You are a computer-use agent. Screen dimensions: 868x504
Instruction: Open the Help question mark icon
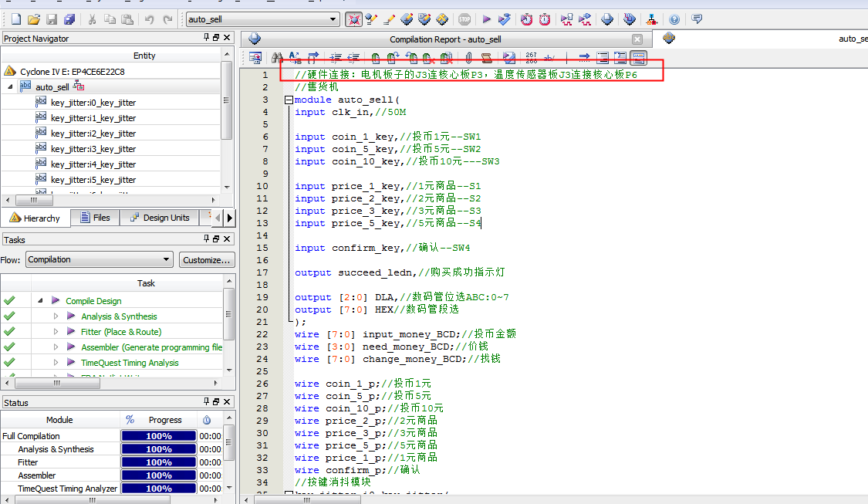click(x=674, y=19)
